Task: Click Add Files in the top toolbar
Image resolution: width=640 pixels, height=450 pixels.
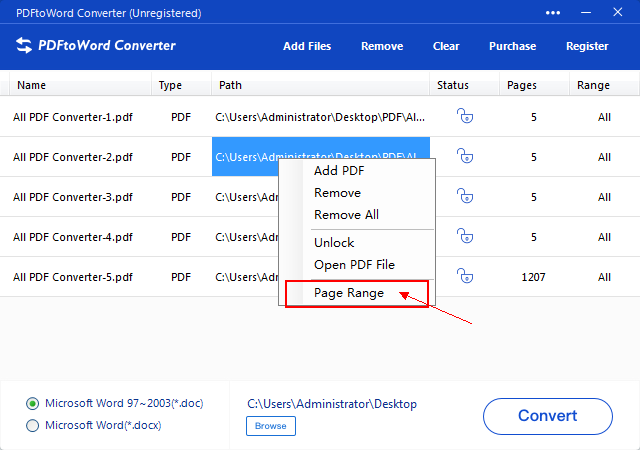Action: point(307,46)
